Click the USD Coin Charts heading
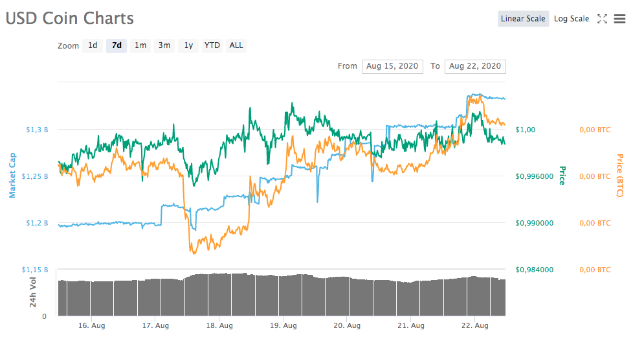The width and height of the screenshot is (644, 339). [70, 19]
